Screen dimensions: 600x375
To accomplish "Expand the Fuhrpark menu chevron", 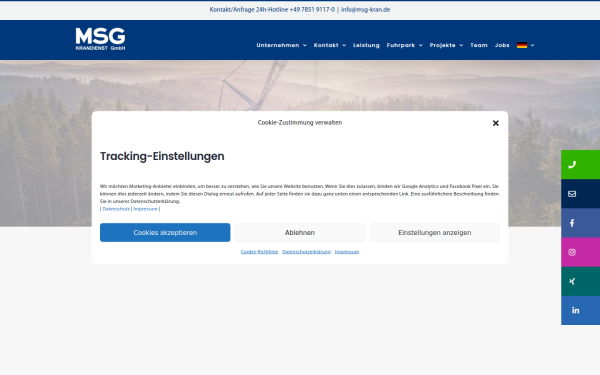I will pos(421,45).
